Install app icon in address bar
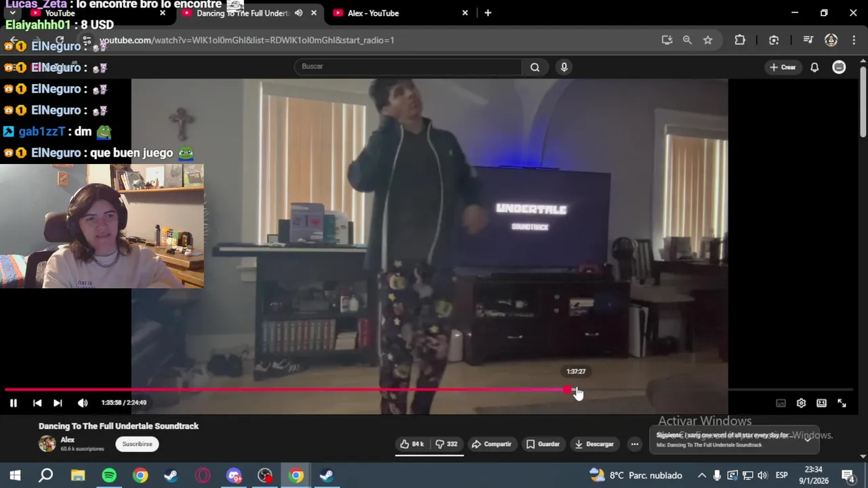This screenshot has width=868, height=488. tap(667, 40)
